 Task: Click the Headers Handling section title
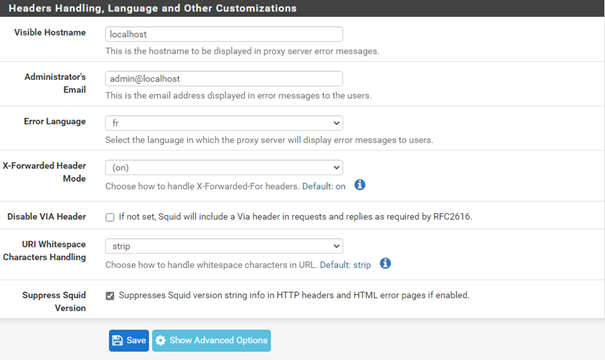click(x=153, y=8)
